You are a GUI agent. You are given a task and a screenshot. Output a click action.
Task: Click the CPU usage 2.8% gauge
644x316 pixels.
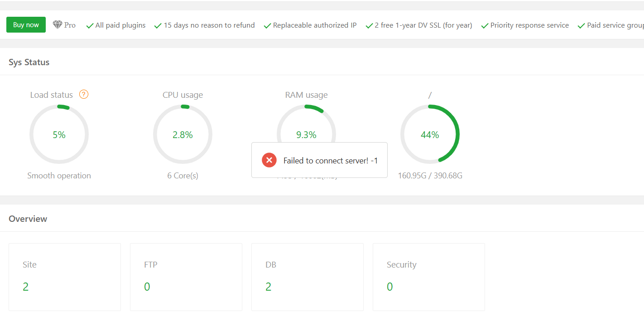(x=183, y=134)
